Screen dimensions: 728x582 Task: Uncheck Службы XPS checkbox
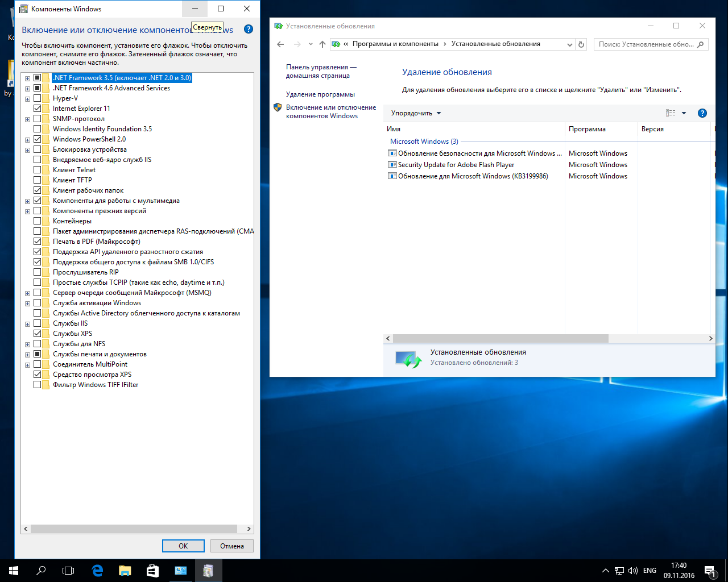click(x=37, y=334)
